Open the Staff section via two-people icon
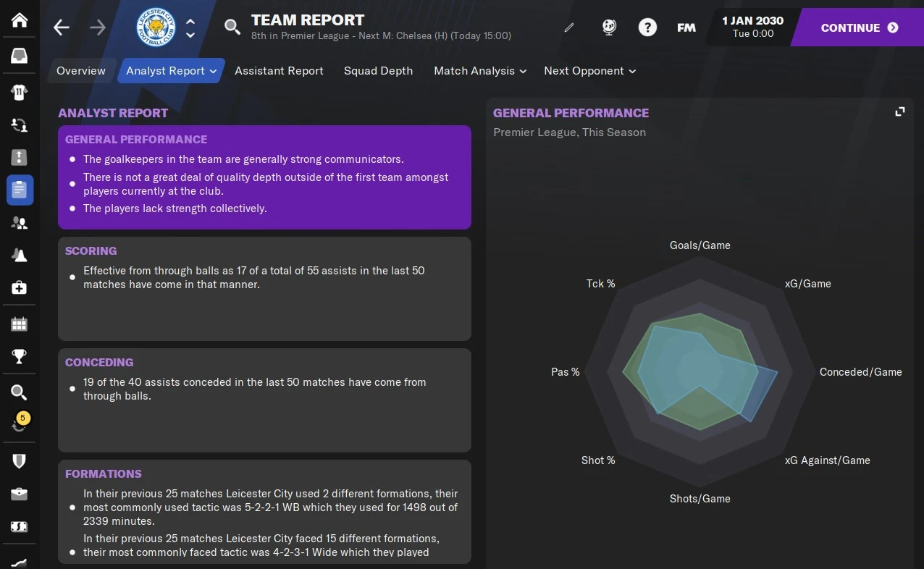924x569 pixels. tap(20, 222)
